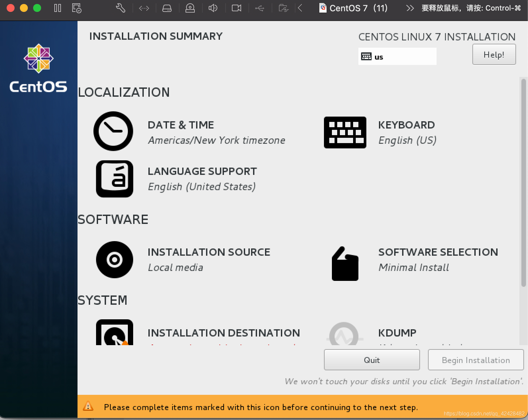This screenshot has width=528, height=420.
Task: Click the INSTALLATION SUMMARY heading
Action: pos(156,36)
